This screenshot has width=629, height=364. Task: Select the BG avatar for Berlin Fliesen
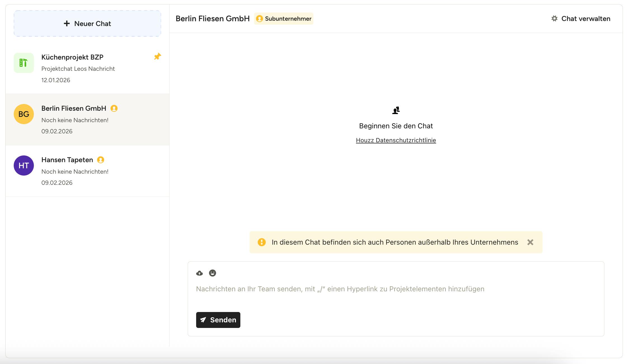[x=24, y=114]
